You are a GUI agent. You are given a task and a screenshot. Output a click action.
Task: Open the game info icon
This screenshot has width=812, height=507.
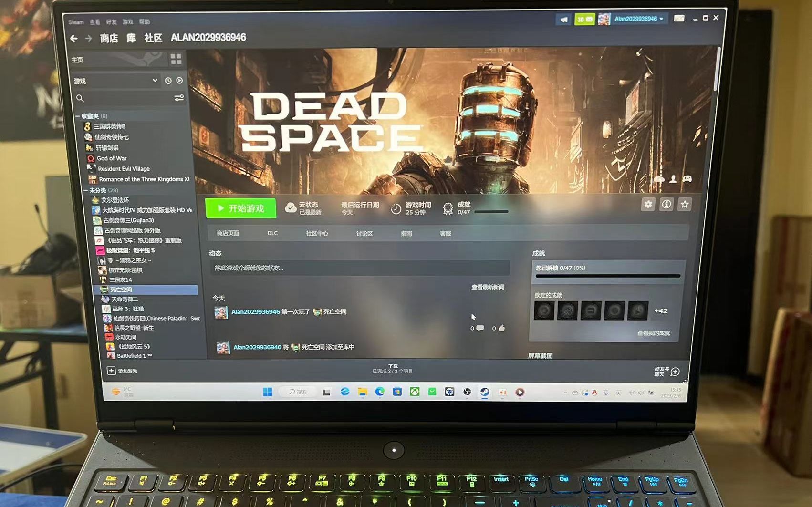tap(666, 204)
